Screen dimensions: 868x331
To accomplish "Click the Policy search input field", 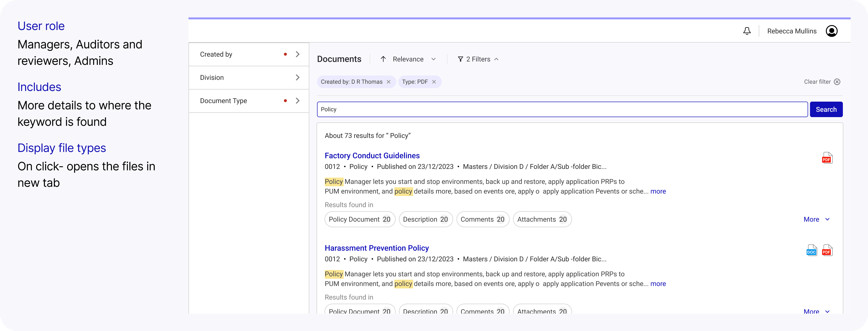I will coord(562,109).
